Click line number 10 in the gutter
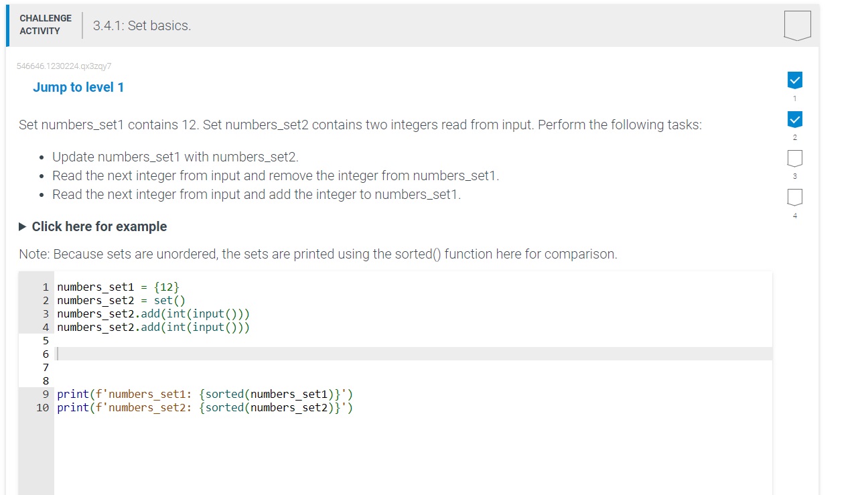 (43, 407)
